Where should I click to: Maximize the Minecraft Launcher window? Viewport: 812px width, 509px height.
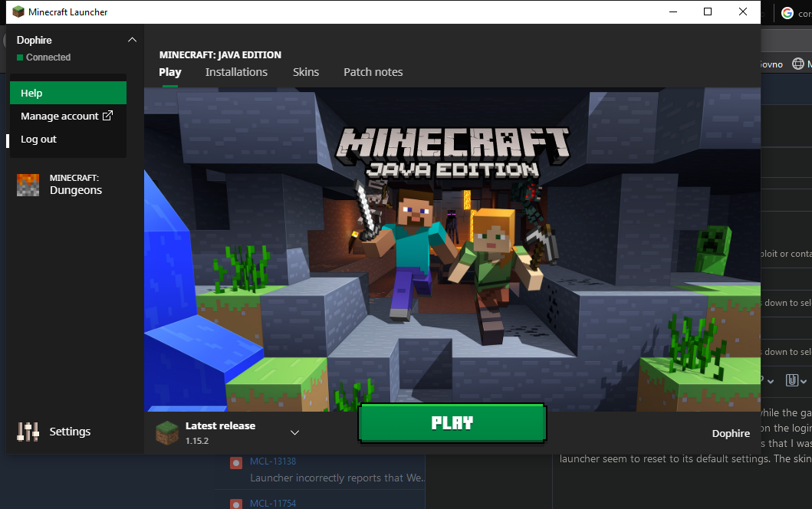708,11
